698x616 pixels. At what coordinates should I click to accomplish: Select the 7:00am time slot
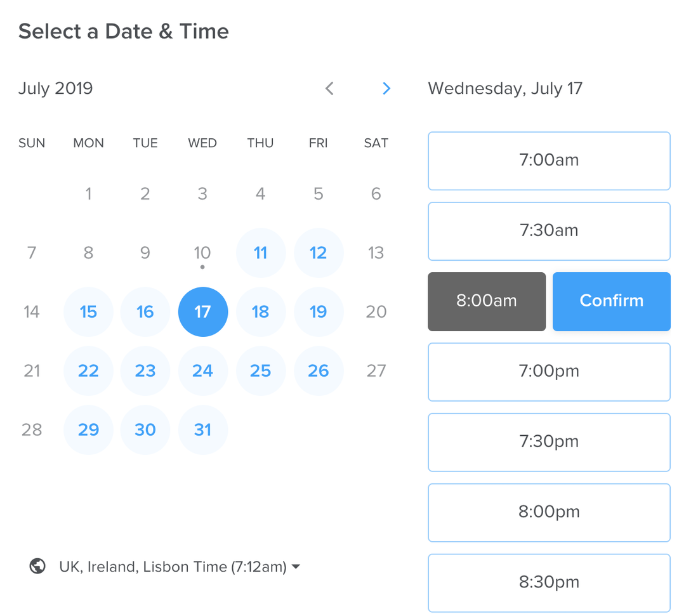point(549,161)
